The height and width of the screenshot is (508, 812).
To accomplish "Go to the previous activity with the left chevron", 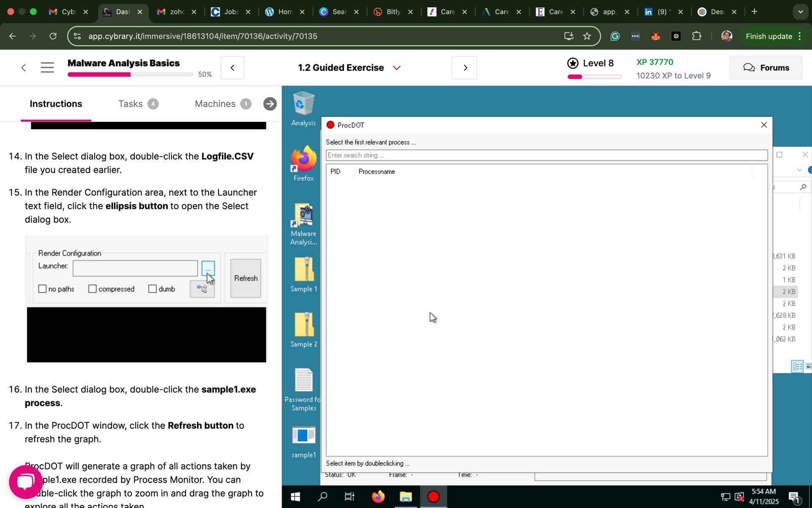I will point(233,68).
